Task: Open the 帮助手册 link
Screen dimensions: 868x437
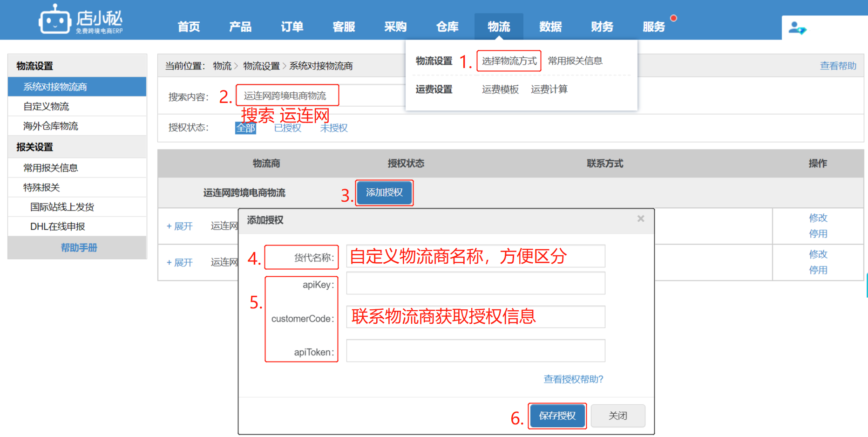Action: pos(79,248)
